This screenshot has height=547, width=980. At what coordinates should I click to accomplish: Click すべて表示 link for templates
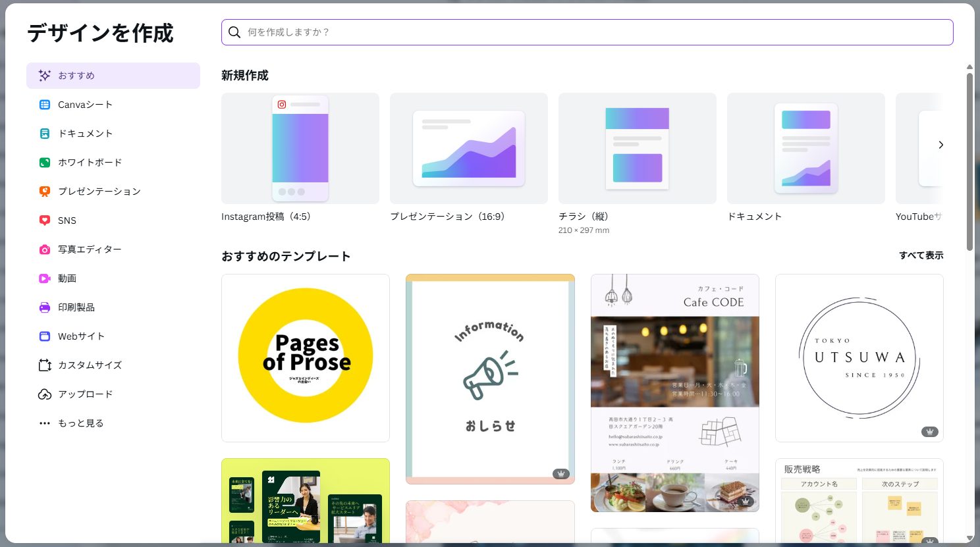(x=921, y=255)
